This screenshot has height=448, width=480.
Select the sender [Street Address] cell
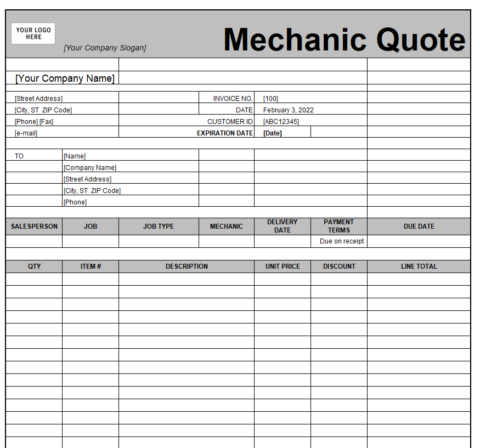pyautogui.click(x=62, y=97)
